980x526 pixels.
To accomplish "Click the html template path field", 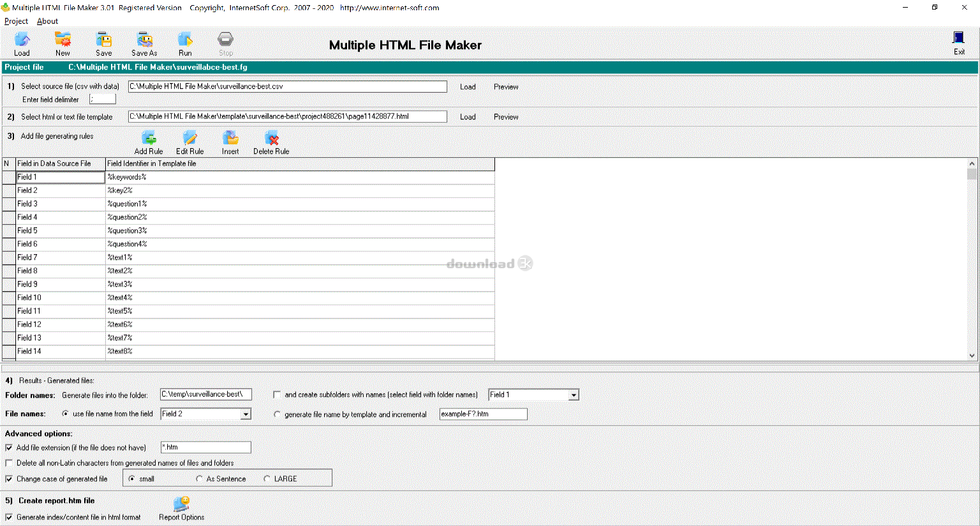I will coord(287,116).
